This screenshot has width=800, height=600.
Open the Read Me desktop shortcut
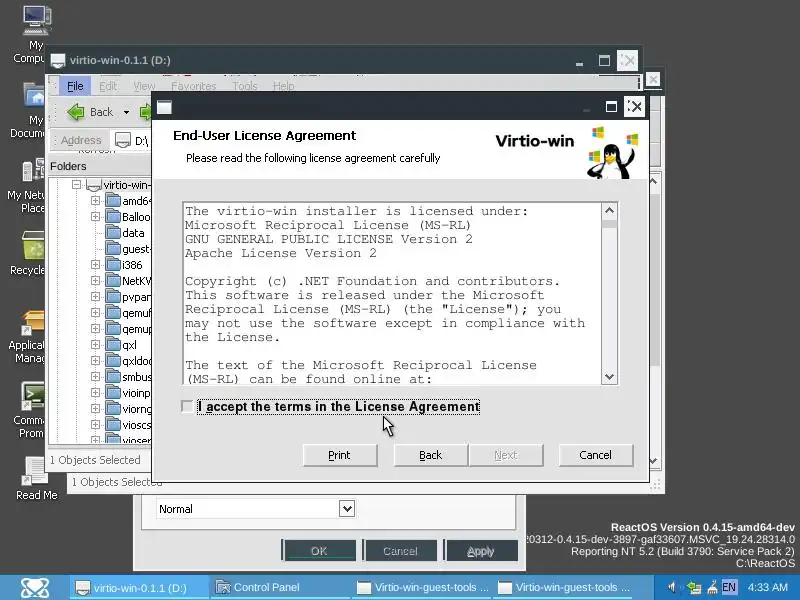coord(35,471)
